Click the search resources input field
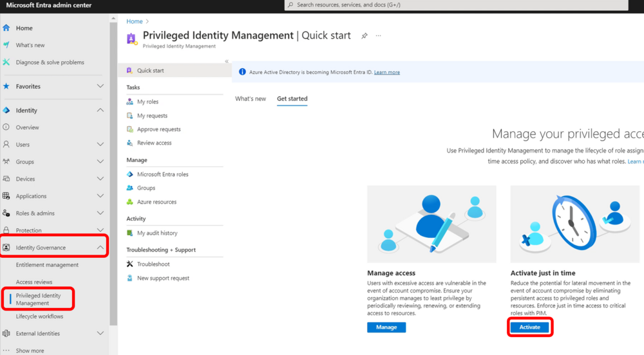 [x=457, y=5]
